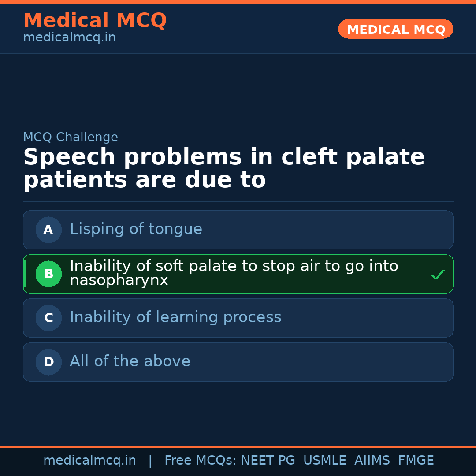Screen dimensions: 476x476
Task: Open medicalmcq.in link under header title
Action: tap(69, 38)
